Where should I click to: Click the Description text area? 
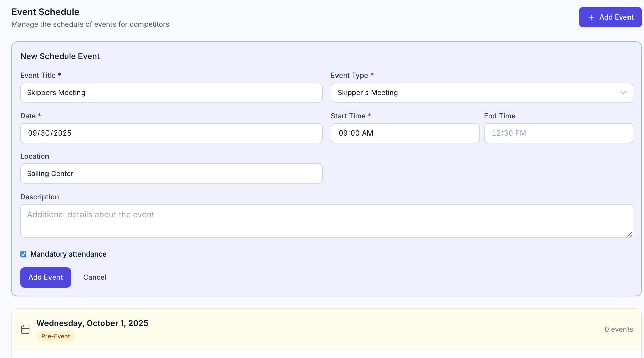pyautogui.click(x=326, y=221)
